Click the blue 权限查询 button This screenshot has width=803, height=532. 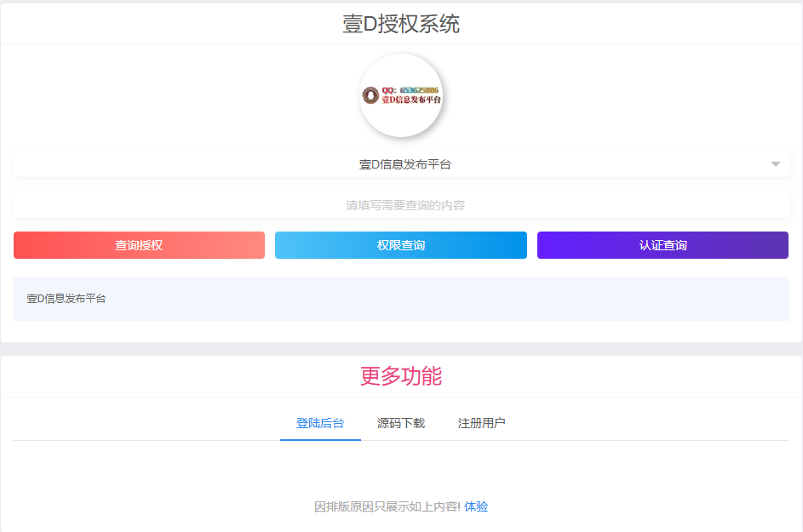point(400,244)
